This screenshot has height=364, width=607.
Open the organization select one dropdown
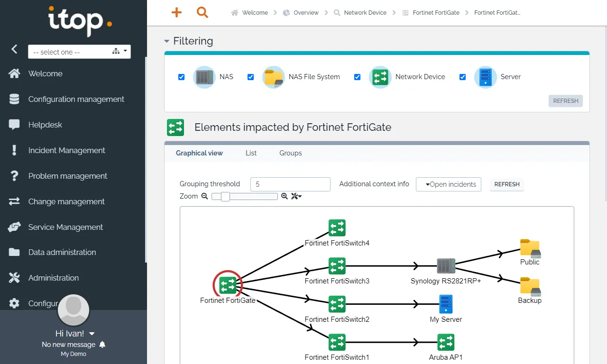point(79,52)
